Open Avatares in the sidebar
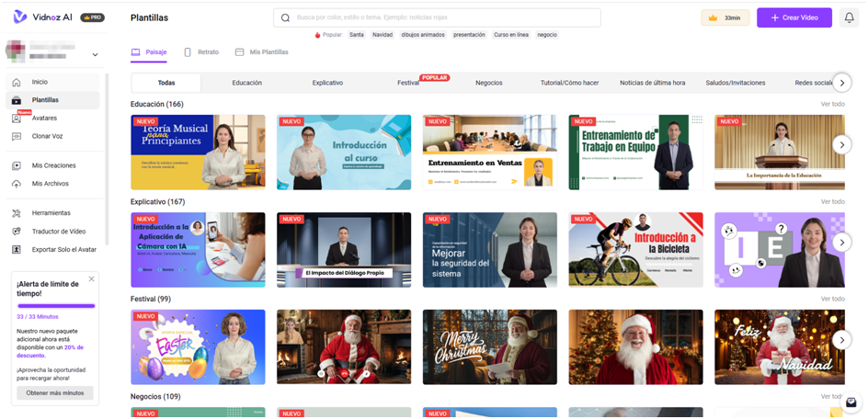The height and width of the screenshot is (419, 868). tap(44, 118)
